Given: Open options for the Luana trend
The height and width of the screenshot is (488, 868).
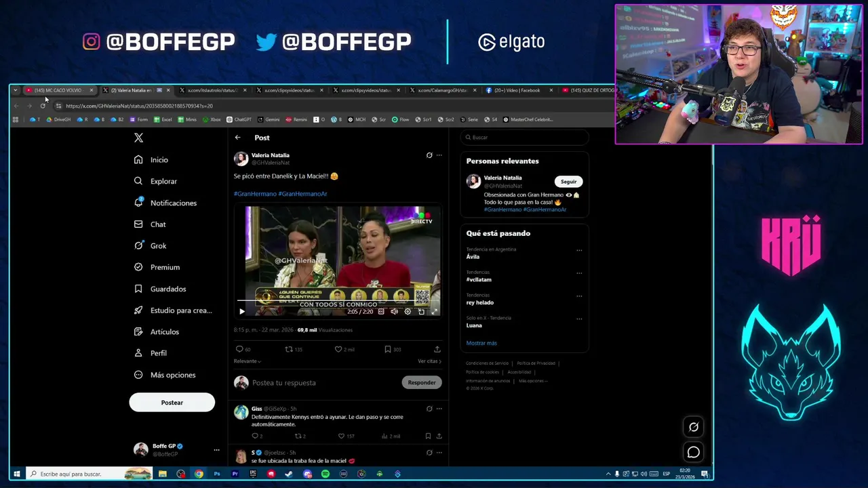Looking at the screenshot, I should coord(579,319).
